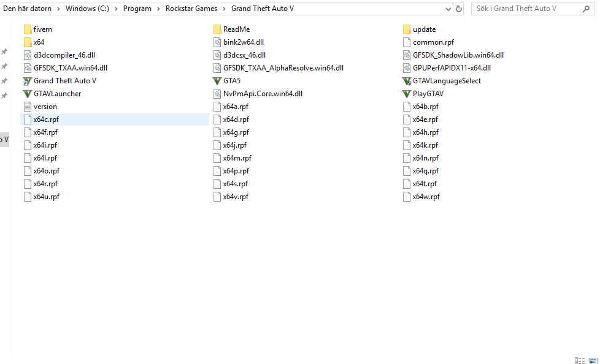Go to Rockstar Games breadcrumb
The width and height of the screenshot is (600, 364).
[x=191, y=9]
